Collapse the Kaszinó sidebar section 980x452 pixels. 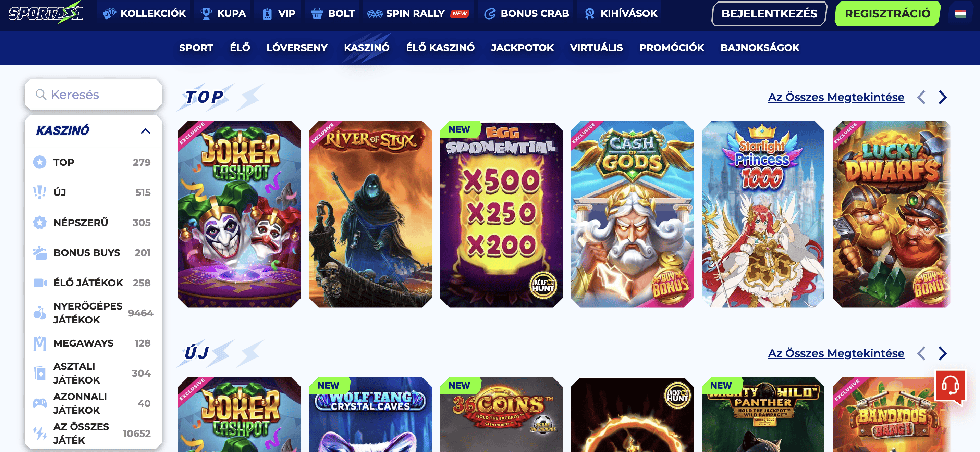(x=145, y=131)
